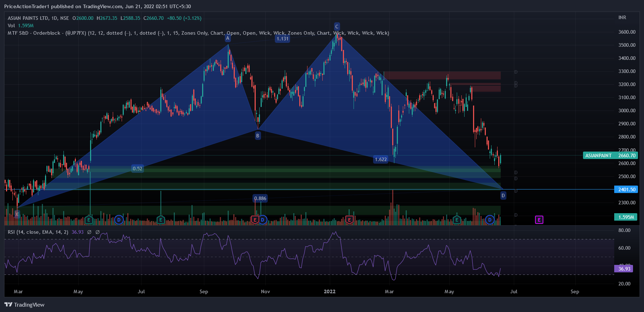
Task: Click the C2660.70 close value in the legend
Action: [x=154, y=18]
